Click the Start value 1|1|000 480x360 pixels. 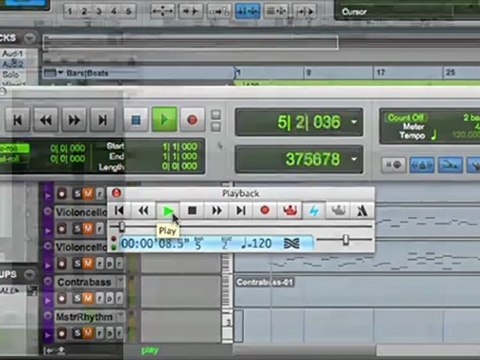pyautogui.click(x=180, y=147)
